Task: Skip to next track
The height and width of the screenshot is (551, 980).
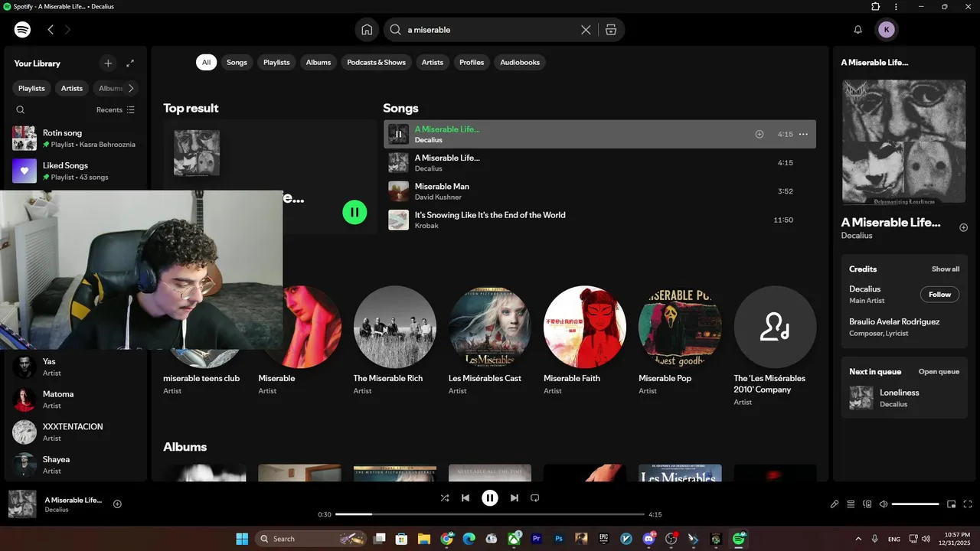Action: tap(514, 498)
